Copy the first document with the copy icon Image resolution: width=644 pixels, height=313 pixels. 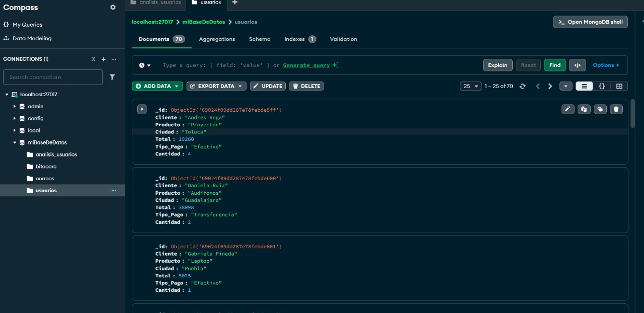tap(584, 109)
